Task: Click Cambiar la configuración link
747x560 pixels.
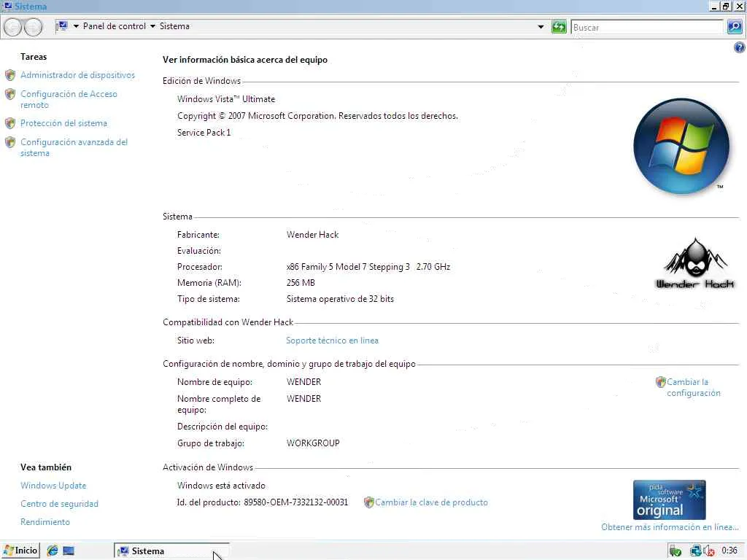Action: 694,388
